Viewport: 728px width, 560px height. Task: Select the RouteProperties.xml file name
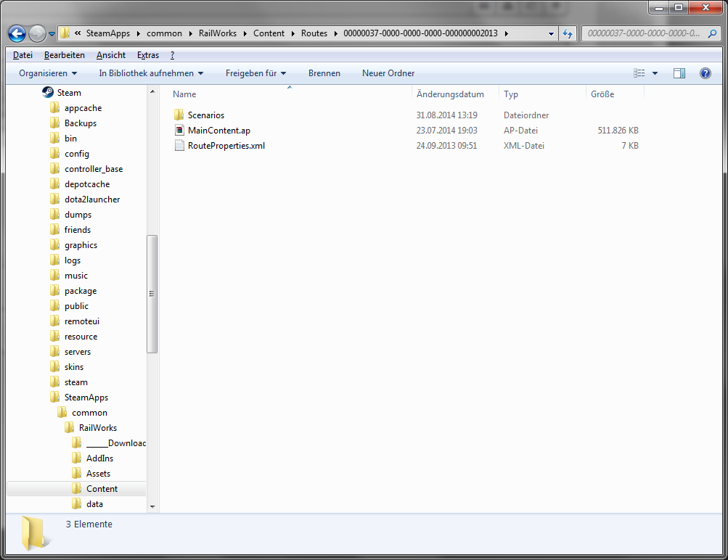pyautogui.click(x=226, y=146)
